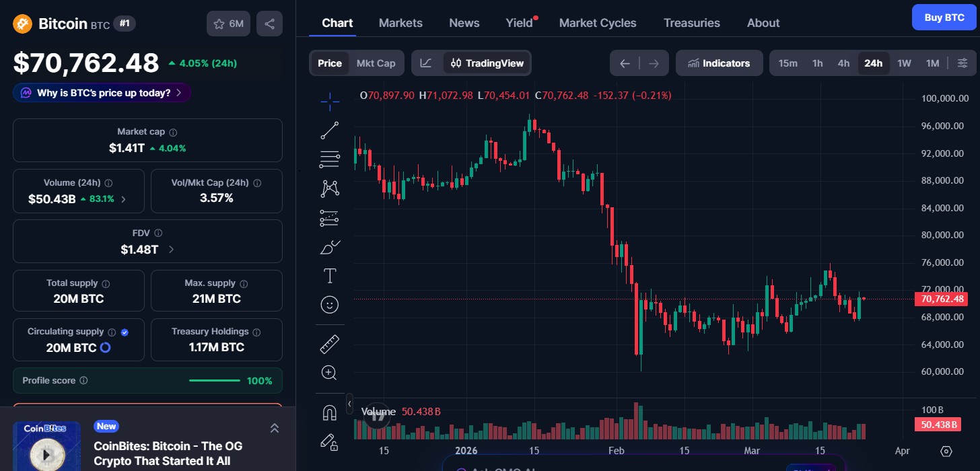
Task: Select the ruler measure tool
Action: tap(330, 343)
